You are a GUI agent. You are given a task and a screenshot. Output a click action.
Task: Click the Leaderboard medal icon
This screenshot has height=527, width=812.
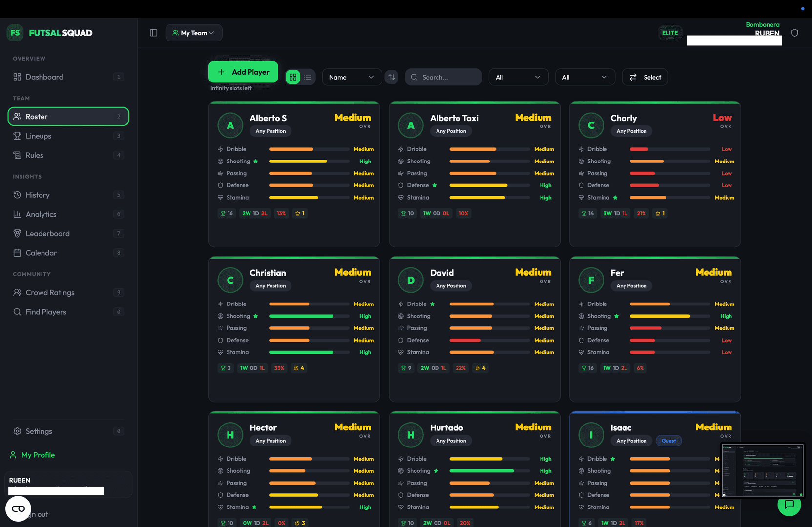pos(17,233)
